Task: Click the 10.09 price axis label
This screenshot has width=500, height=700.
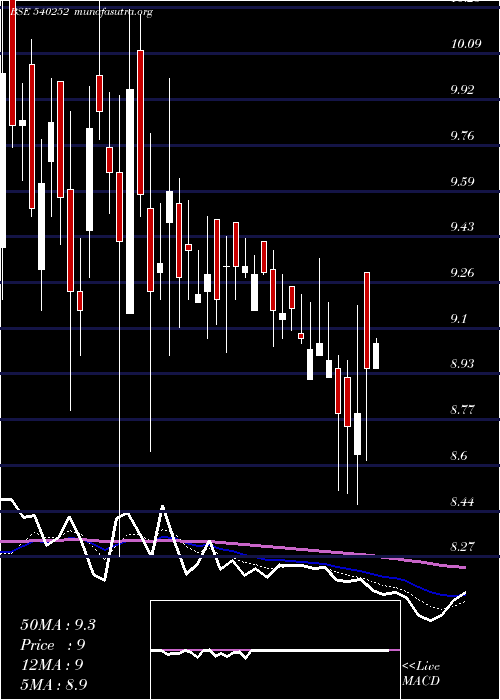Action: click(x=466, y=44)
